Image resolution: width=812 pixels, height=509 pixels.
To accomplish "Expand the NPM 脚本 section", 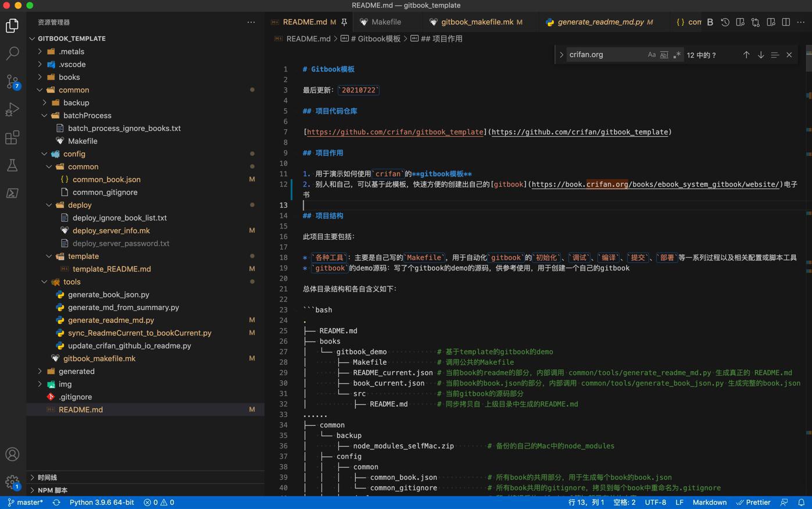I will pyautogui.click(x=145, y=490).
